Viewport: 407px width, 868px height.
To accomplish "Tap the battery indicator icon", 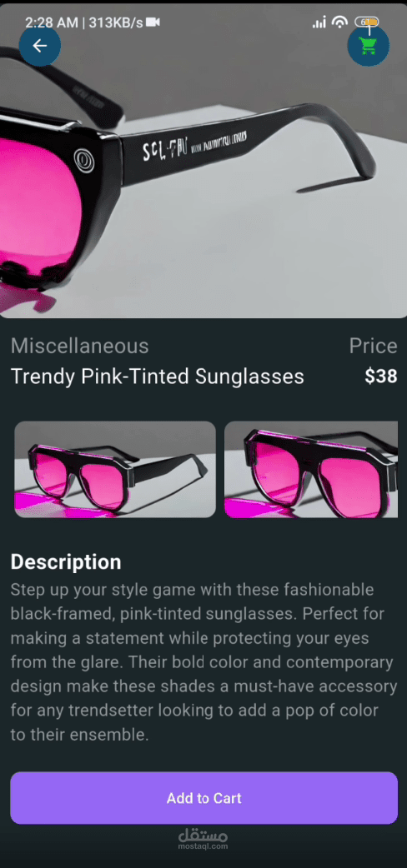I will 366,22.
